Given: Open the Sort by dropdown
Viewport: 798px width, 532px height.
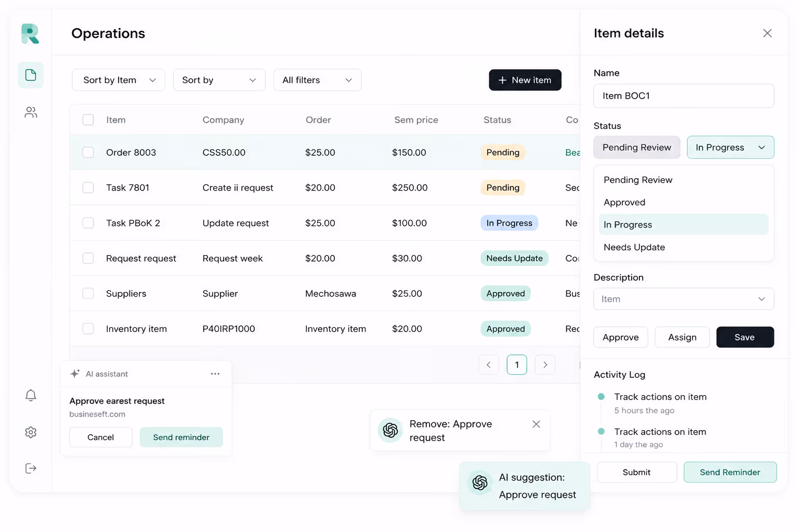Looking at the screenshot, I should (x=219, y=80).
